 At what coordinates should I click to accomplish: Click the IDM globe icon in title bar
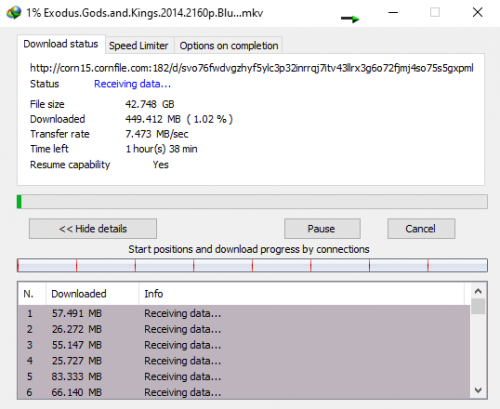[13, 13]
